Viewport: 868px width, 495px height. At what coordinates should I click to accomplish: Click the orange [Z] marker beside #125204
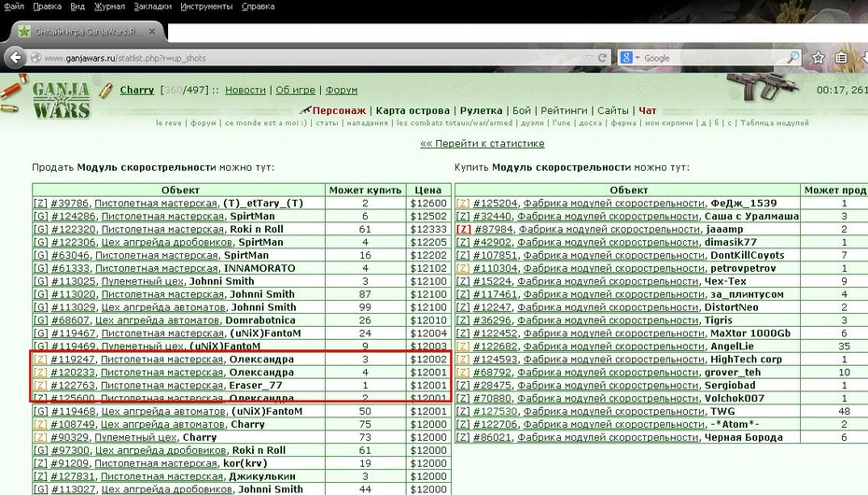click(463, 204)
